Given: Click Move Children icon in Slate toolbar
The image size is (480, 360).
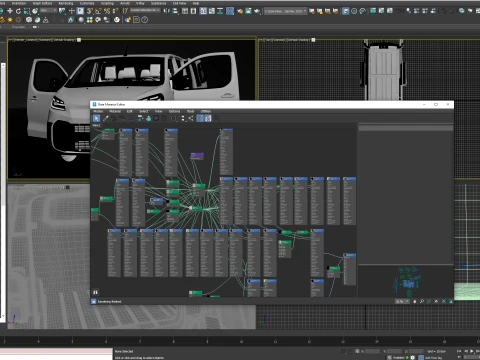Looking at the screenshot, I should pos(140,118).
